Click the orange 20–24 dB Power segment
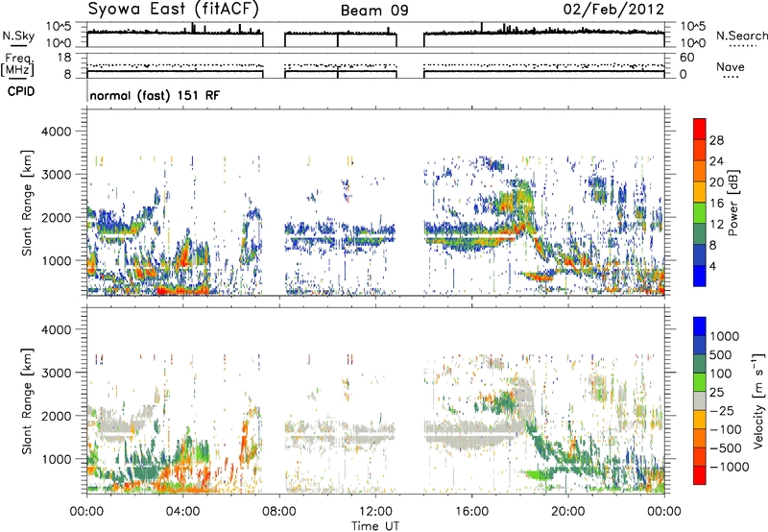The height and width of the screenshot is (532, 768). click(x=700, y=171)
